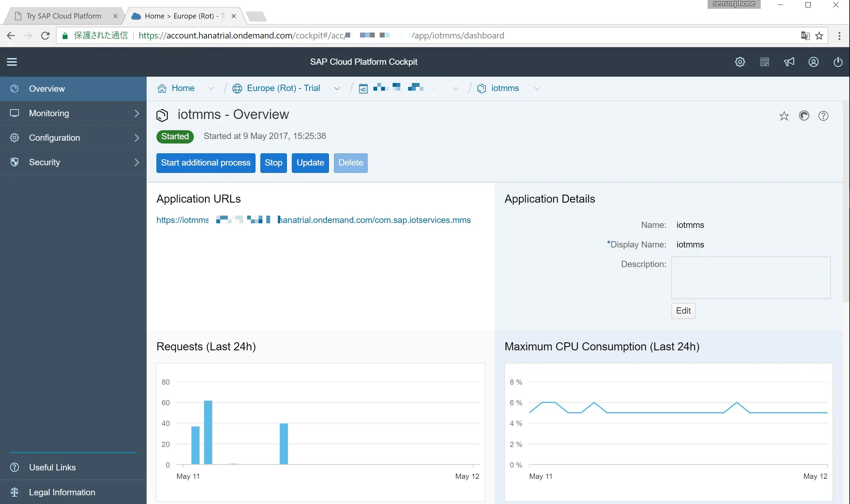This screenshot has width=850, height=504.
Task: Switch to Try SAP Cloud Platform tab
Action: [64, 16]
